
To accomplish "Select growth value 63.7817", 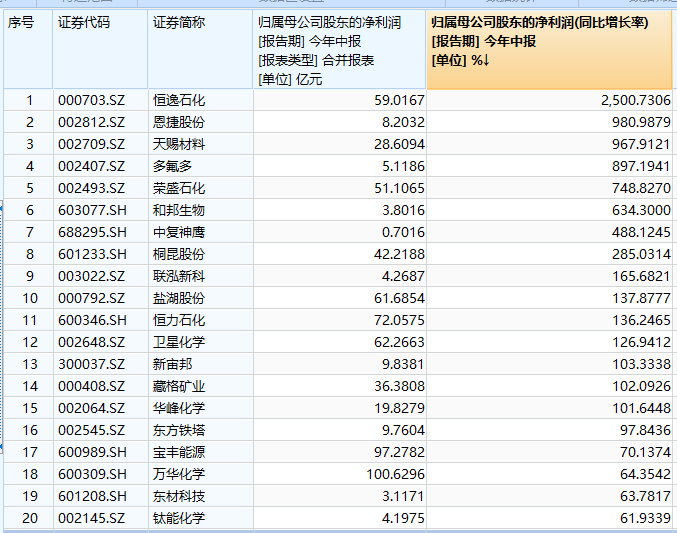I will click(x=549, y=497).
